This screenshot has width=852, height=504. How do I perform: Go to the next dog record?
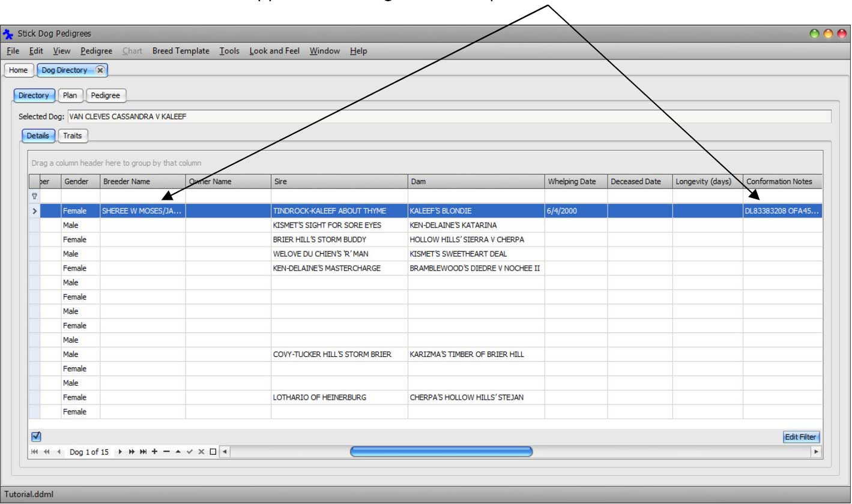click(x=120, y=452)
